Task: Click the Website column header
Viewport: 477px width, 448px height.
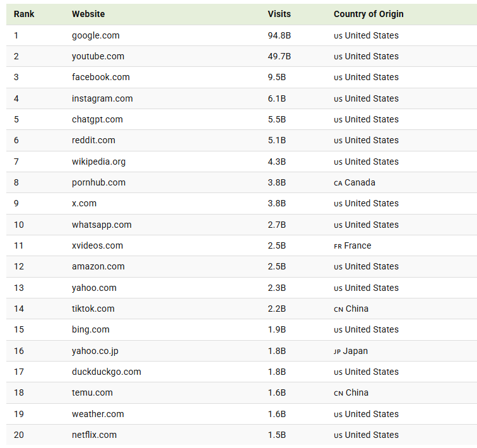Action: click(x=88, y=14)
